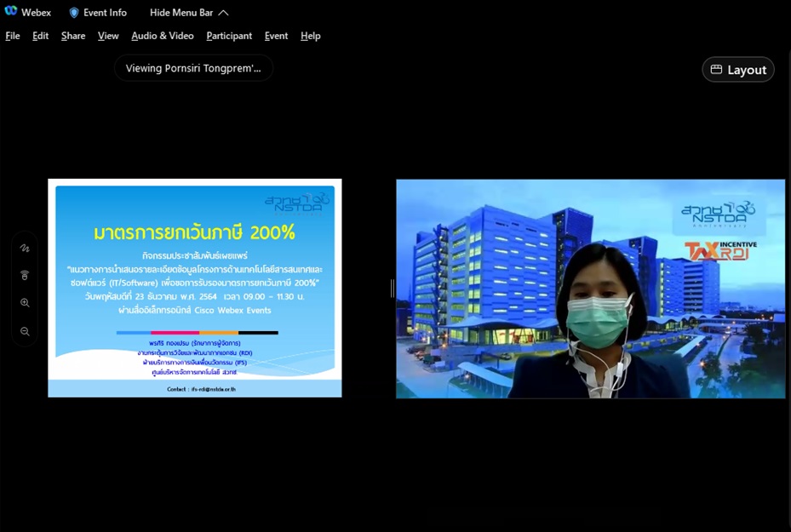This screenshot has height=532, width=791.
Task: Click the shared slide presentation
Action: coord(195,288)
